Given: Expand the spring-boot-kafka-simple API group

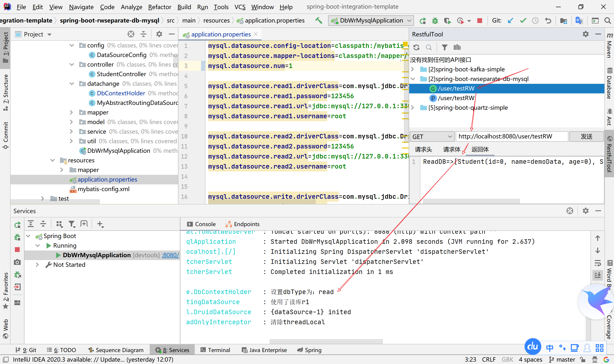Looking at the screenshot, I should (x=413, y=69).
